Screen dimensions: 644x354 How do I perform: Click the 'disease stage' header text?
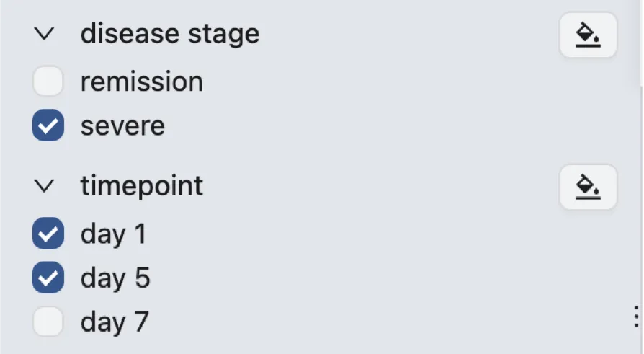(x=170, y=34)
